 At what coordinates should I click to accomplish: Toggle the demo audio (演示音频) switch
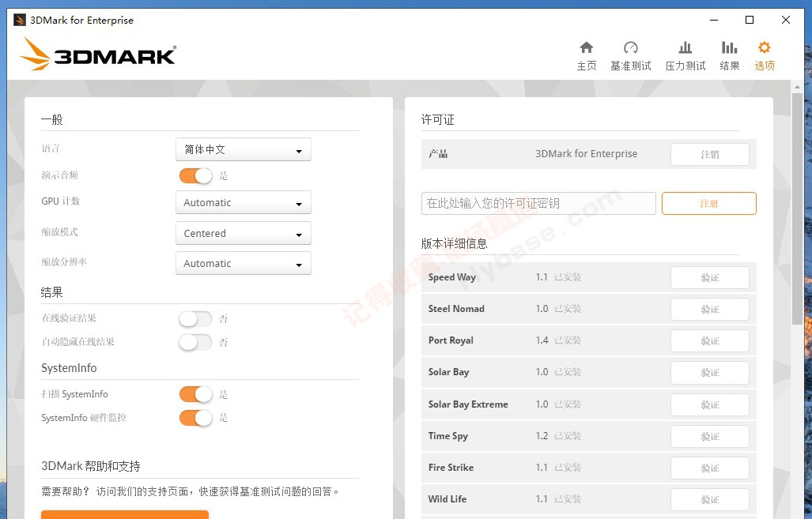click(195, 175)
